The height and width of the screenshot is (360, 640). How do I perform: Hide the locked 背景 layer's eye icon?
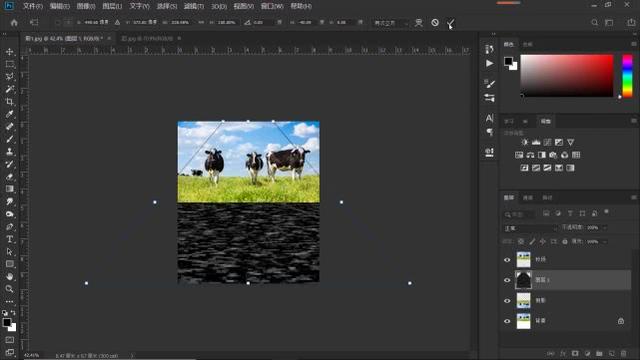pos(507,321)
